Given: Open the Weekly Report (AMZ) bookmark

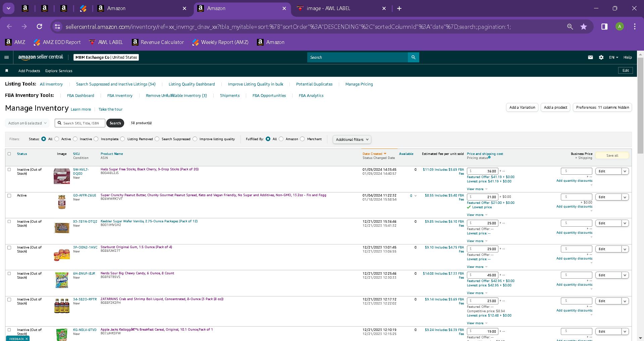Looking at the screenshot, I should [x=220, y=42].
